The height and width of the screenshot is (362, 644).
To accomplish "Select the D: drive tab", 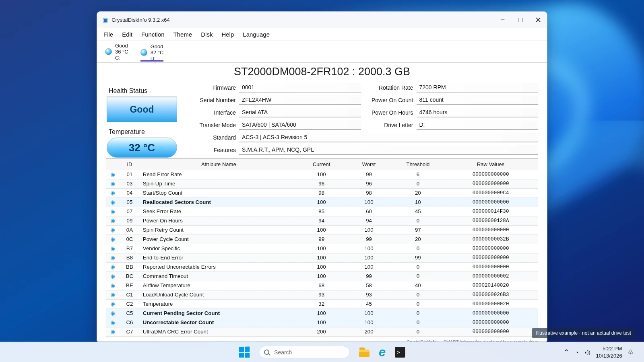I will coord(152,53).
